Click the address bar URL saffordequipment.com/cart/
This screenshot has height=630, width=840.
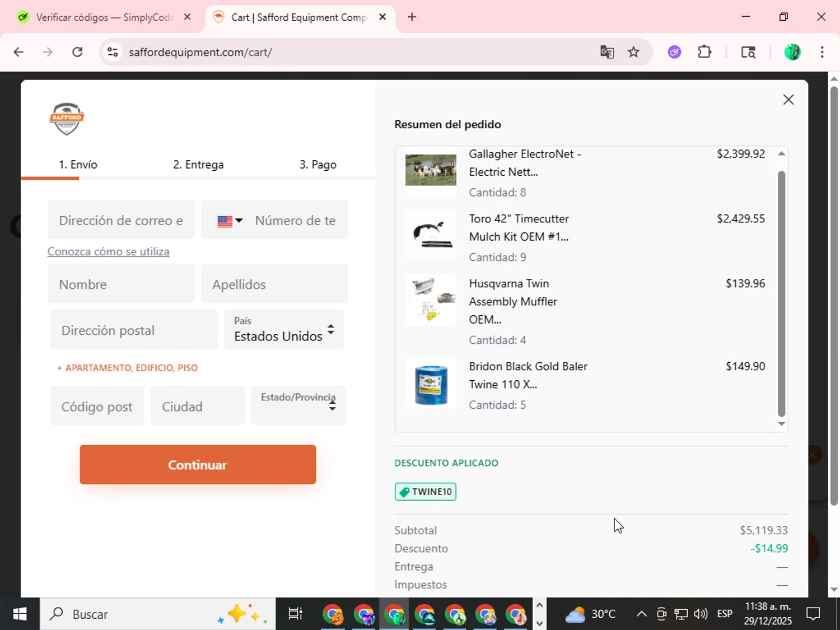coord(200,52)
